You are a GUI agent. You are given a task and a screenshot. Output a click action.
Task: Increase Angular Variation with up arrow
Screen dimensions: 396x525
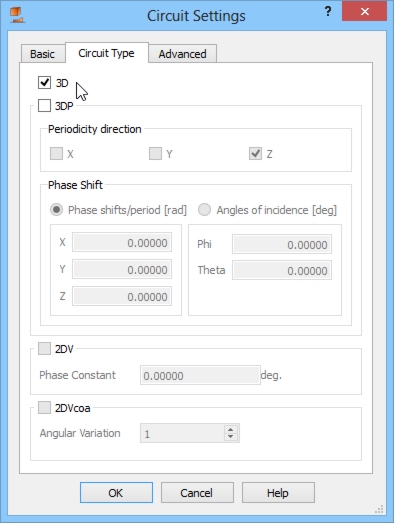click(230, 429)
